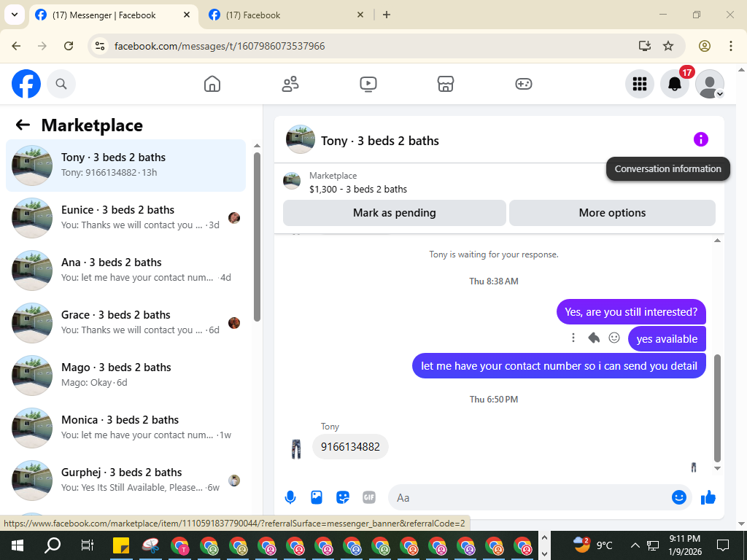747x560 pixels.
Task: Open the tab search dropdown arrow
Action: point(15,15)
